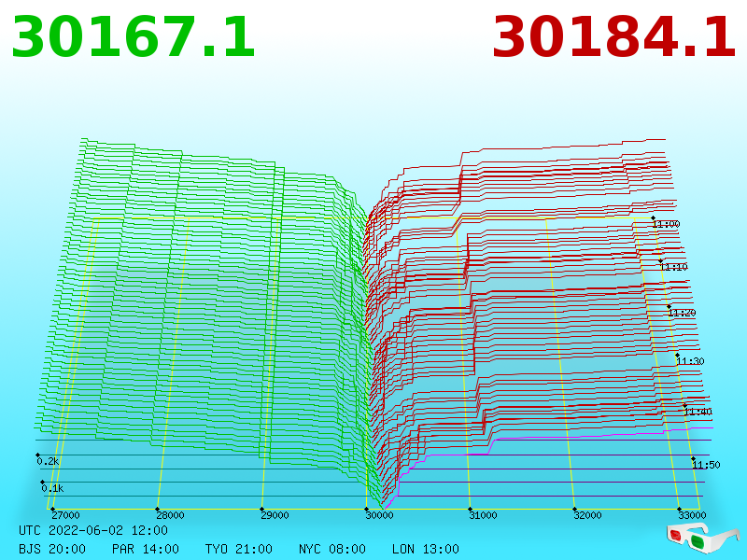Click the PAR 14:00 time label
747x560 pixels.
(146, 549)
